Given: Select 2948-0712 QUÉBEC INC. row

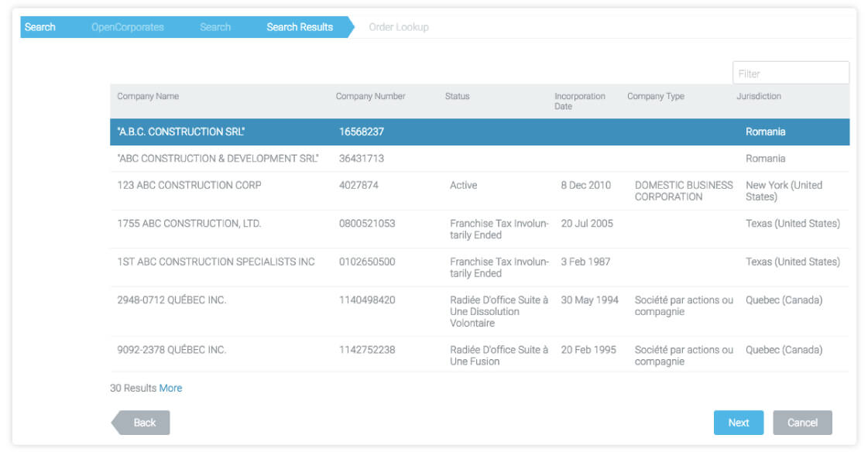Looking at the screenshot, I should point(479,311).
